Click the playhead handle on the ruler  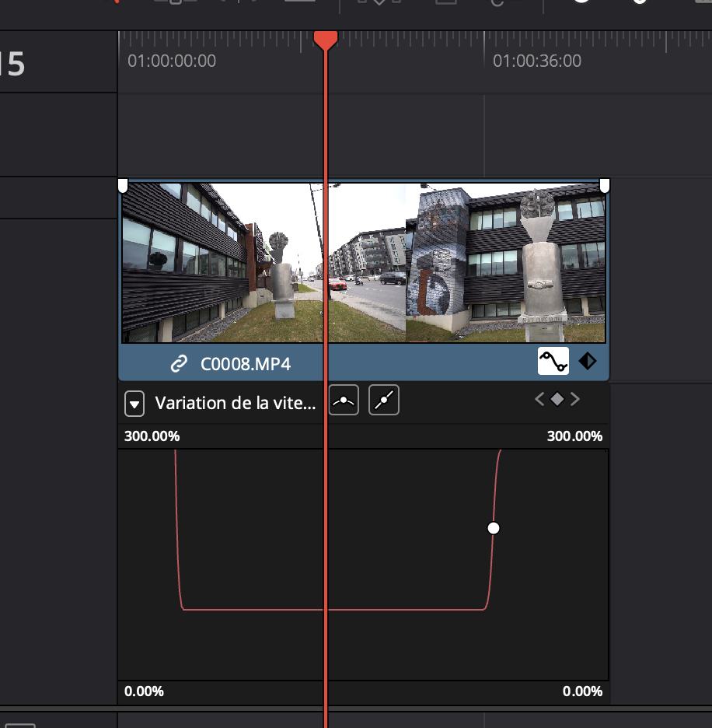[x=325, y=39]
